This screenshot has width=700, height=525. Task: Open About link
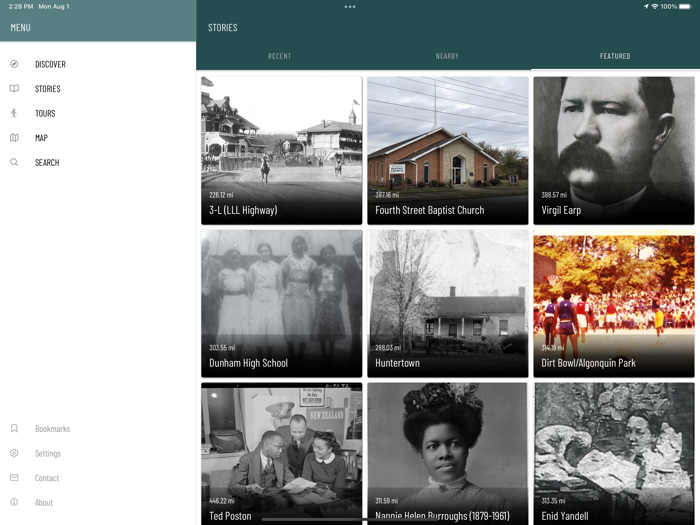coord(44,503)
